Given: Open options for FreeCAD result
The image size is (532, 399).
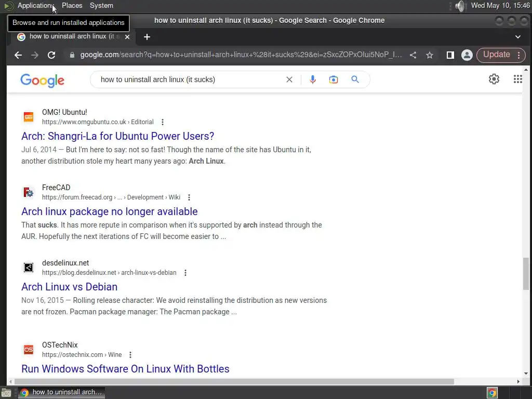Looking at the screenshot, I should 189,197.
